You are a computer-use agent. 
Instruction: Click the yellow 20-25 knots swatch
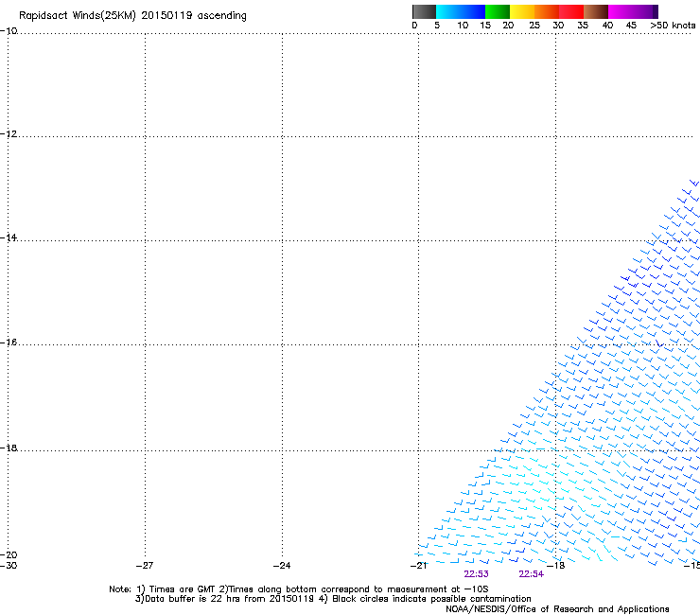[x=522, y=11]
